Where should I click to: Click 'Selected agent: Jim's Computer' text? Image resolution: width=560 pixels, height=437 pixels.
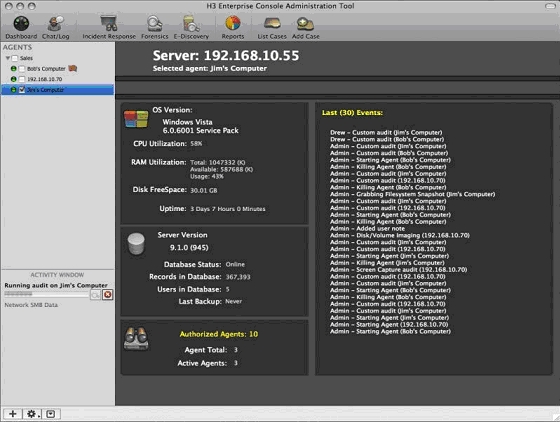[x=210, y=69]
